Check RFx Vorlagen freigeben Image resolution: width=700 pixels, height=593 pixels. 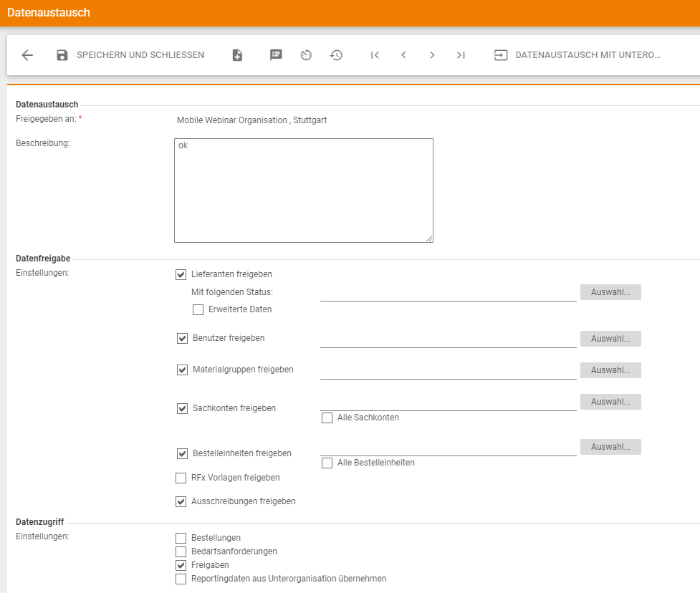[x=181, y=478]
